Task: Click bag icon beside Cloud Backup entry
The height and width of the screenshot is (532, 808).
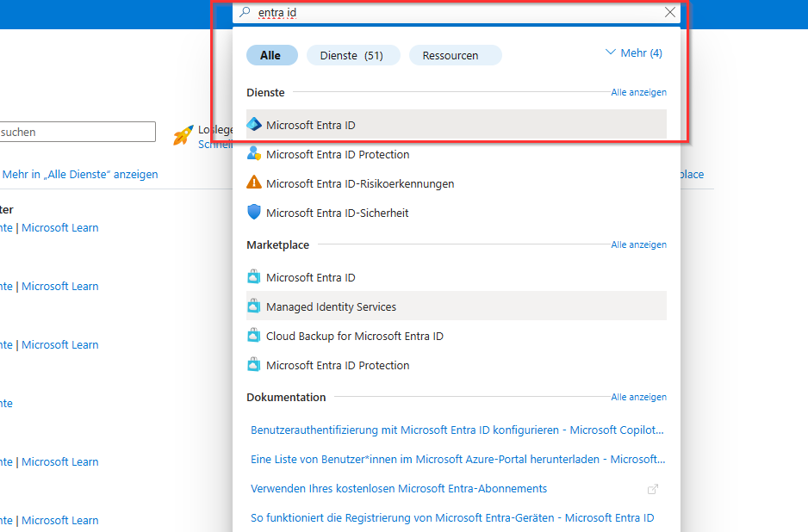Action: (x=254, y=336)
